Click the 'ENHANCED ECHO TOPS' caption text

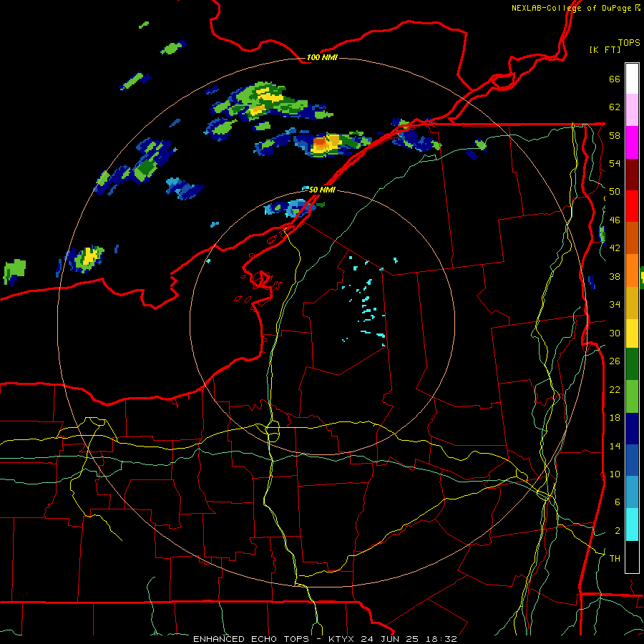[251, 639]
